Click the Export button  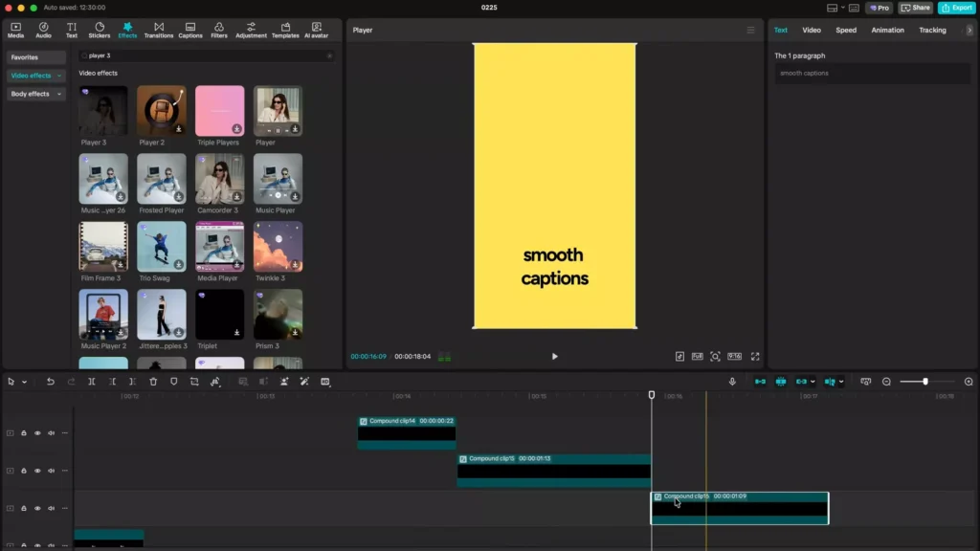coord(957,7)
